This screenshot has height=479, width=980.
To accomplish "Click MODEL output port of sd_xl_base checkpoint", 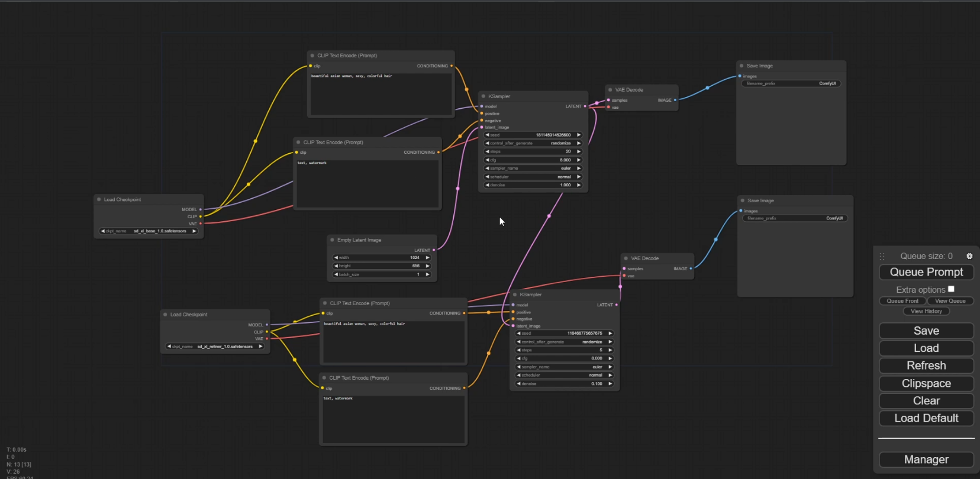I will click(x=201, y=209).
